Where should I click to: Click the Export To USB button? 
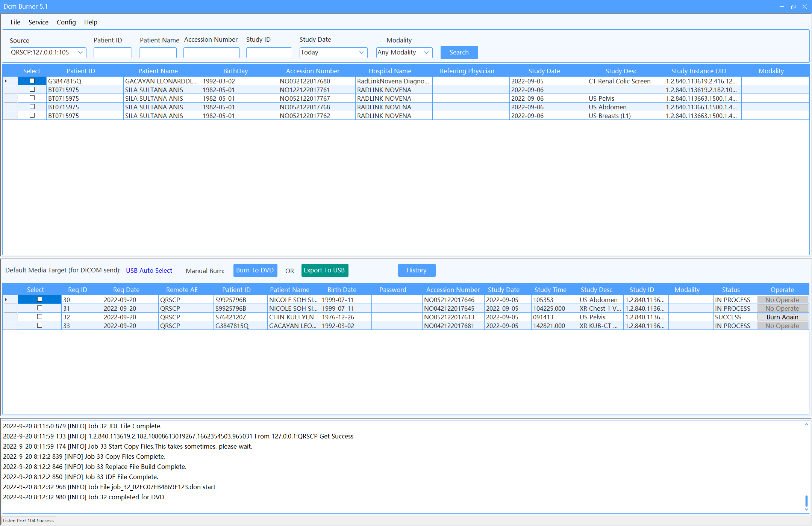[324, 270]
